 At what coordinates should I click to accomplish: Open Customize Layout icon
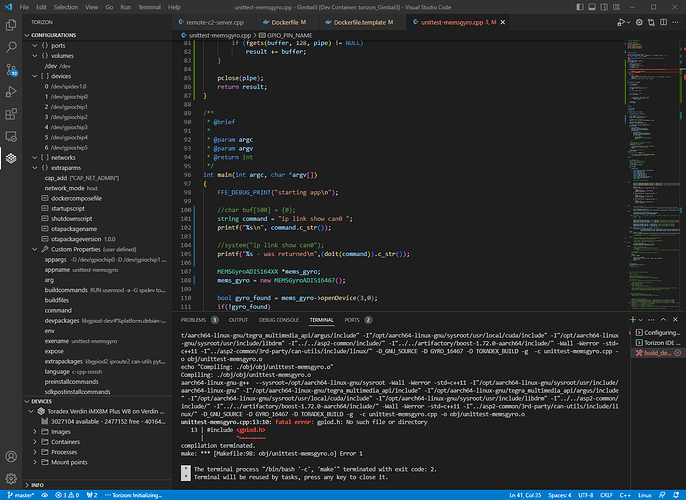click(x=616, y=7)
